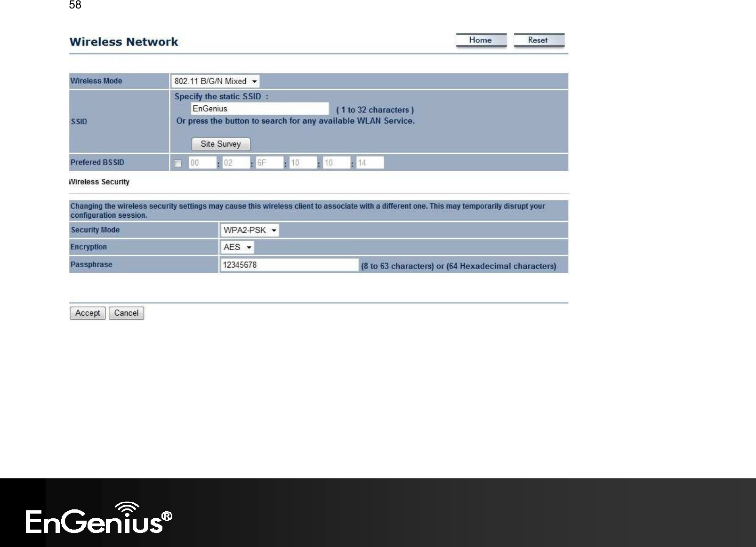
Task: Click the Home button
Action: point(481,40)
